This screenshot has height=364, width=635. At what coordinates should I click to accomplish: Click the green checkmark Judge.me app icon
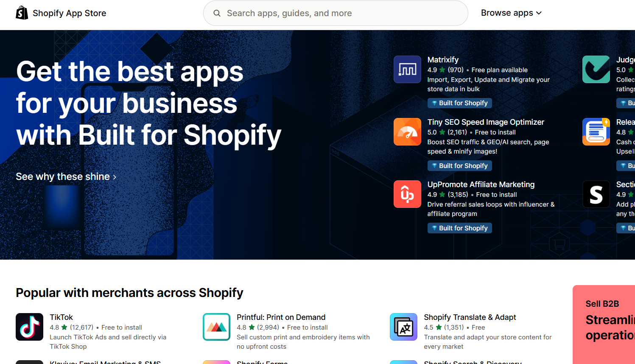[596, 69]
